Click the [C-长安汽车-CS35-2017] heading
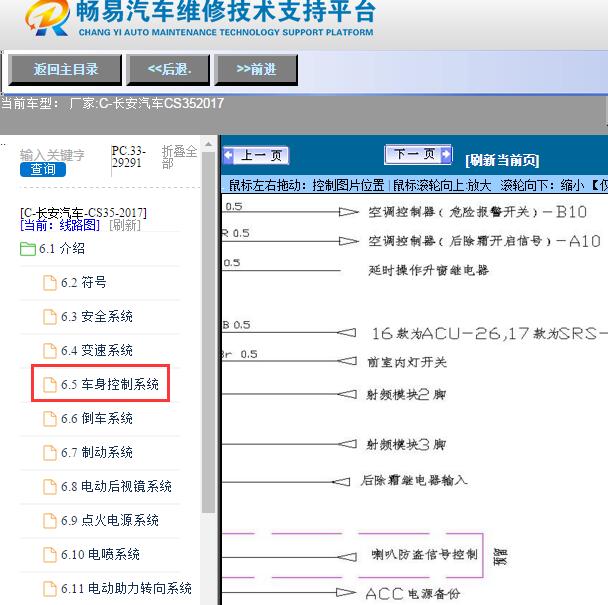The image size is (608, 605). pos(83,213)
